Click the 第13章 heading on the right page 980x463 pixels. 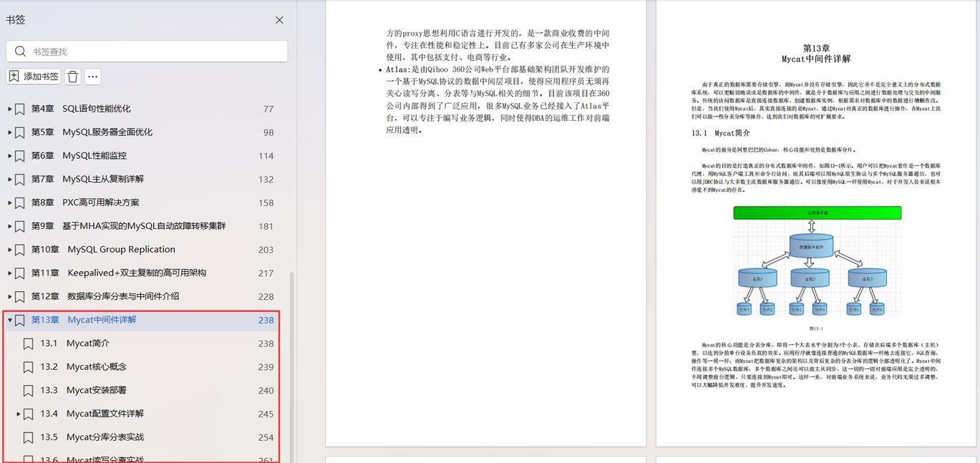[x=816, y=48]
